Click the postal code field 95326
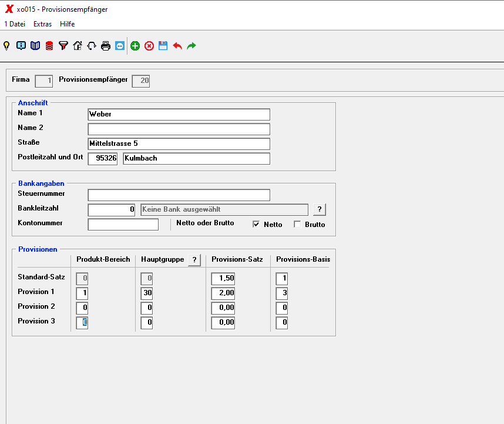Viewport: 504px width, 424px height. coord(103,159)
